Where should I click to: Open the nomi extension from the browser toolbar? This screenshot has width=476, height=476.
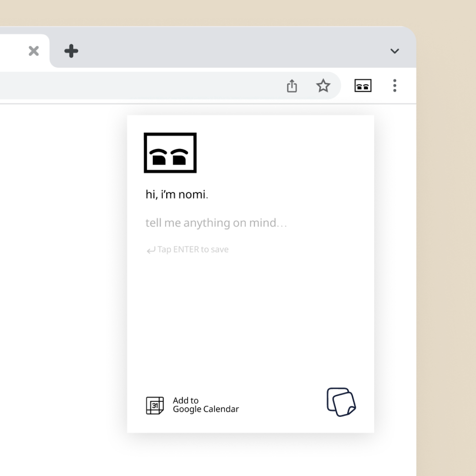point(363,86)
